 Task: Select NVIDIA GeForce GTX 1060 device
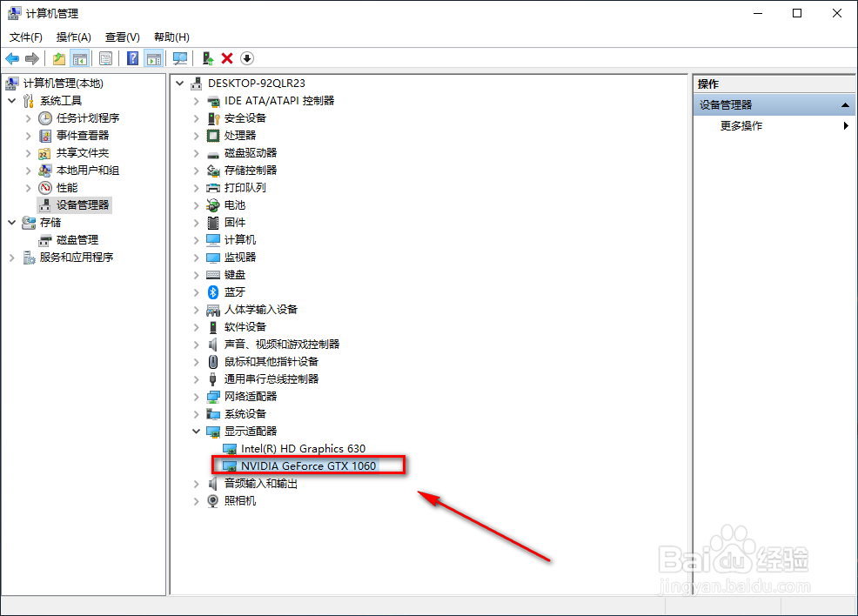(x=309, y=465)
